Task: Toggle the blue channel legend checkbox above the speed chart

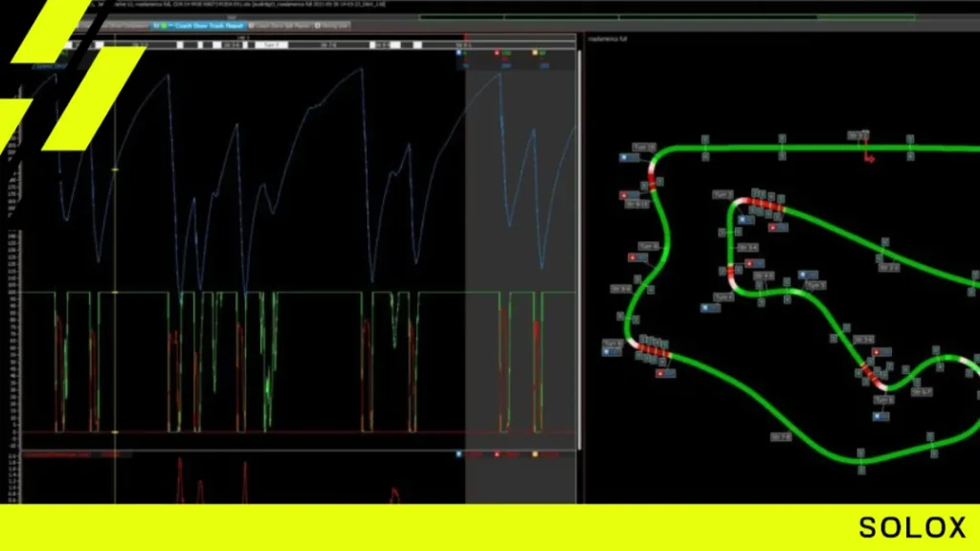Action: pyautogui.click(x=459, y=54)
